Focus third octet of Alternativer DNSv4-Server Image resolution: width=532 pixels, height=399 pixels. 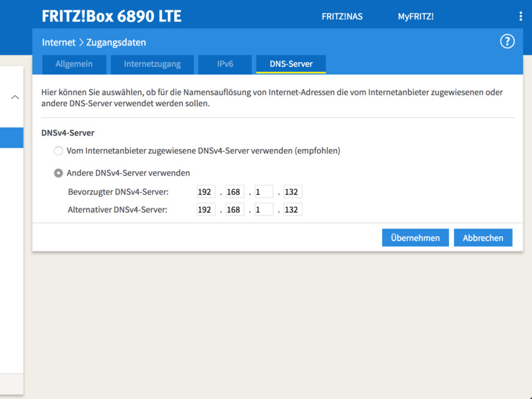264,209
